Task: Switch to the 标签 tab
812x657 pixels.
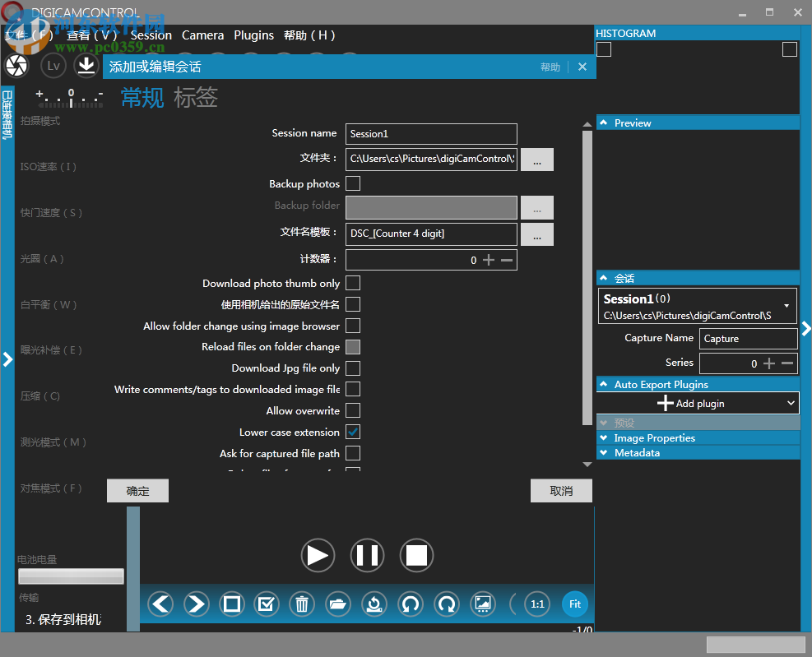Action: point(197,97)
